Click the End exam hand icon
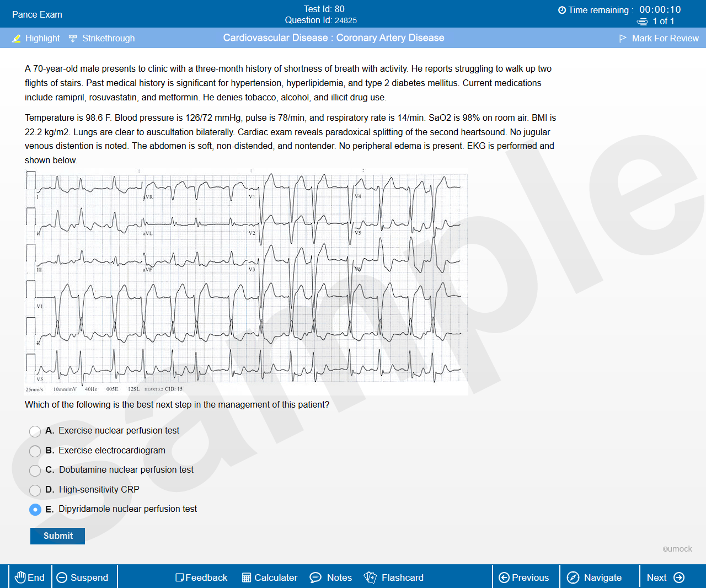The height and width of the screenshot is (588, 706). [20, 578]
